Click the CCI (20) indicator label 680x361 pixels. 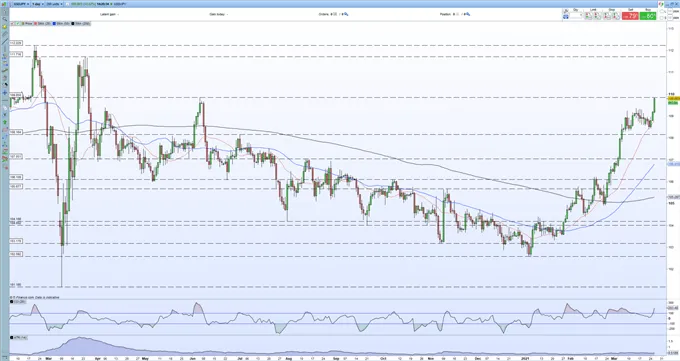pos(18,302)
